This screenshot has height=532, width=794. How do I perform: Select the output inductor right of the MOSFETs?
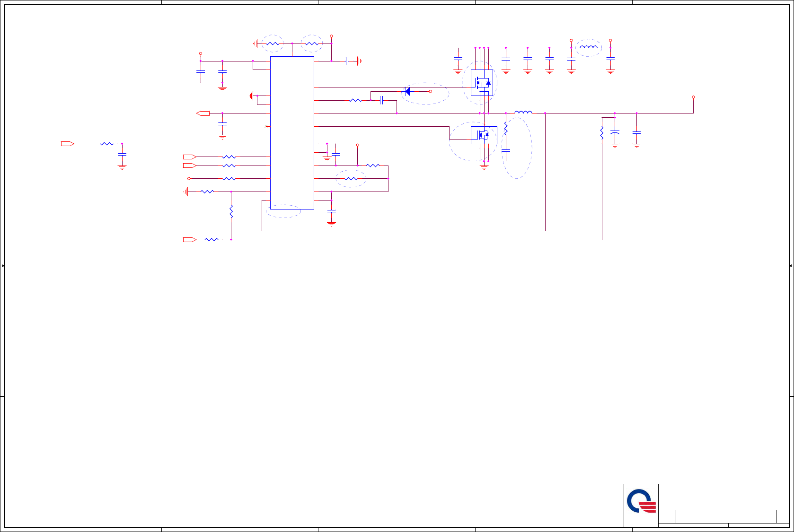(x=523, y=113)
